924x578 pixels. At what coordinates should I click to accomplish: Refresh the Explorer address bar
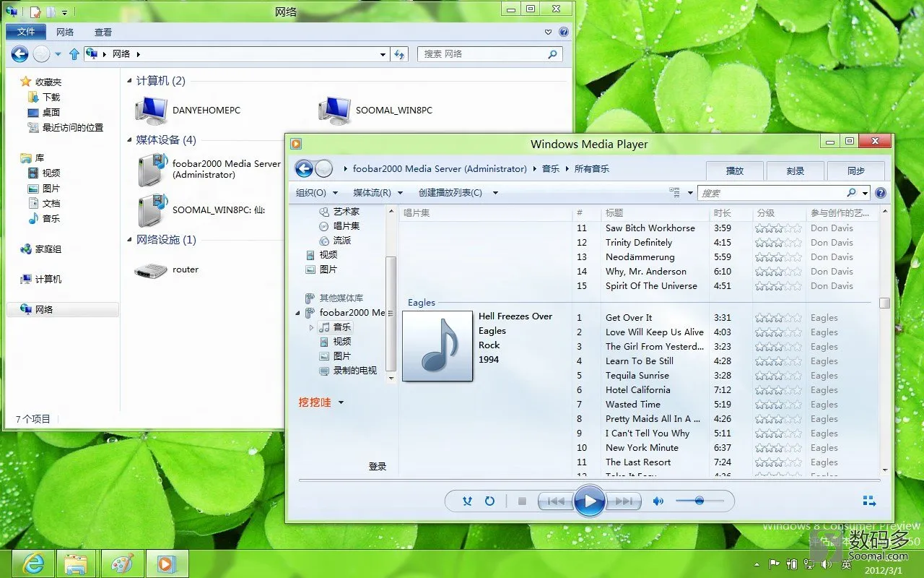pyautogui.click(x=399, y=54)
